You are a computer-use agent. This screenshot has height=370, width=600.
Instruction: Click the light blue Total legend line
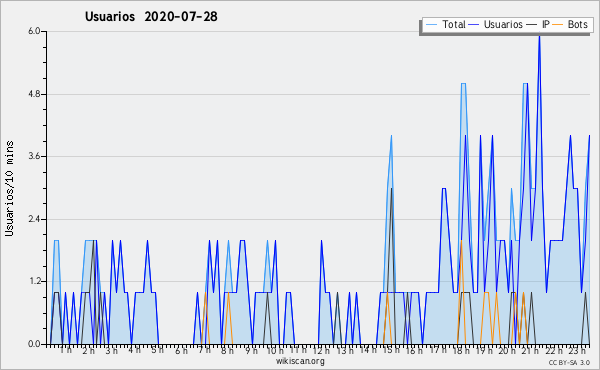[x=431, y=24]
